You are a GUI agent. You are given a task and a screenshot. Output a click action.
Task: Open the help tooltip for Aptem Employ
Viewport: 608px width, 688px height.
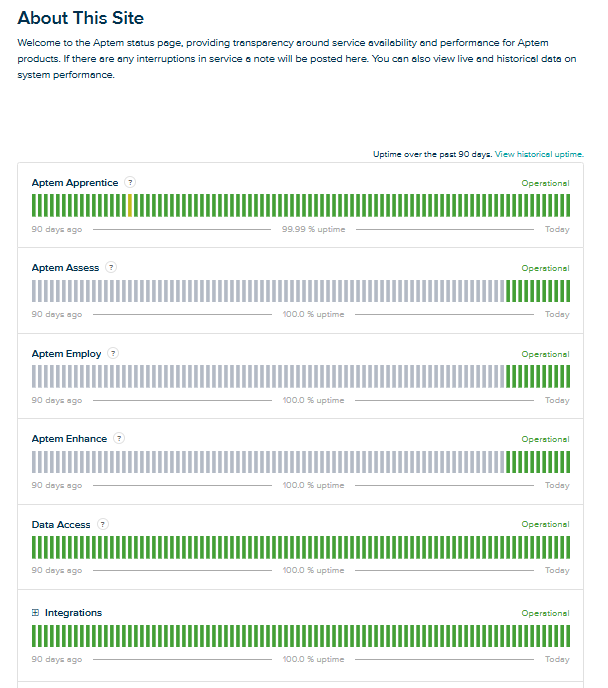113,353
